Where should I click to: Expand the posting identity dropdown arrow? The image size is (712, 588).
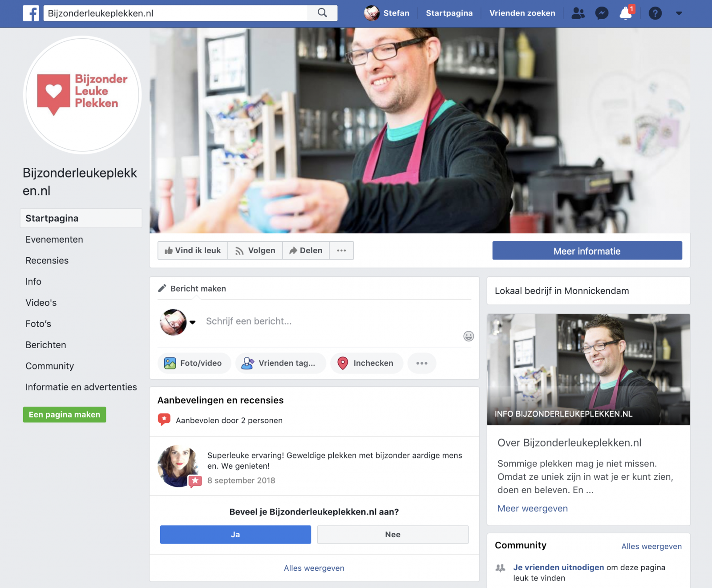click(193, 322)
